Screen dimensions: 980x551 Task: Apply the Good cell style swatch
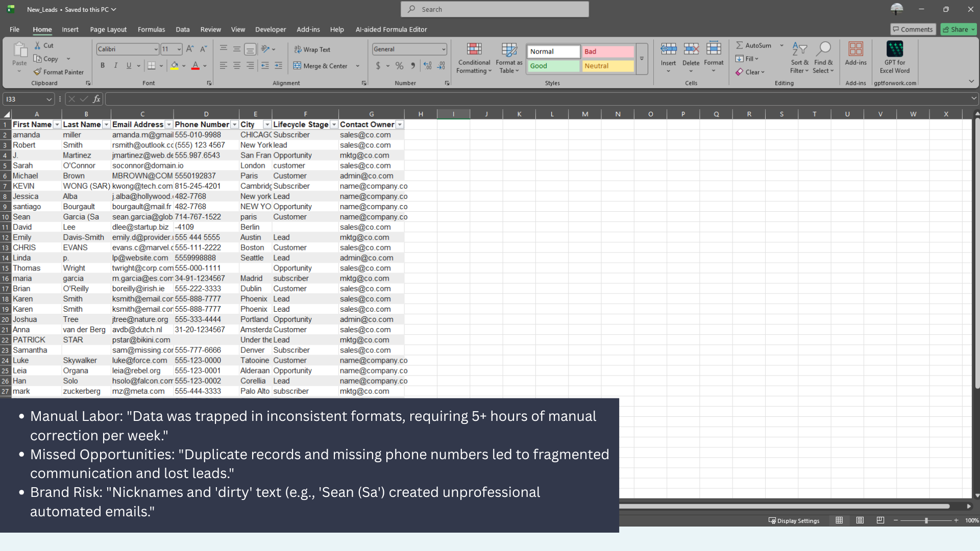tap(553, 66)
